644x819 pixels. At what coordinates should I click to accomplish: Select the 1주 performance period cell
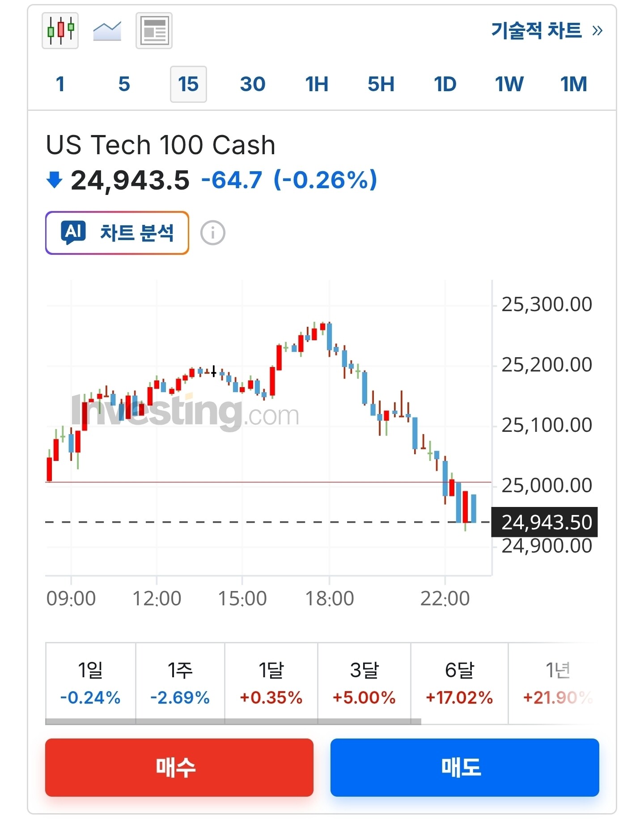click(x=180, y=683)
